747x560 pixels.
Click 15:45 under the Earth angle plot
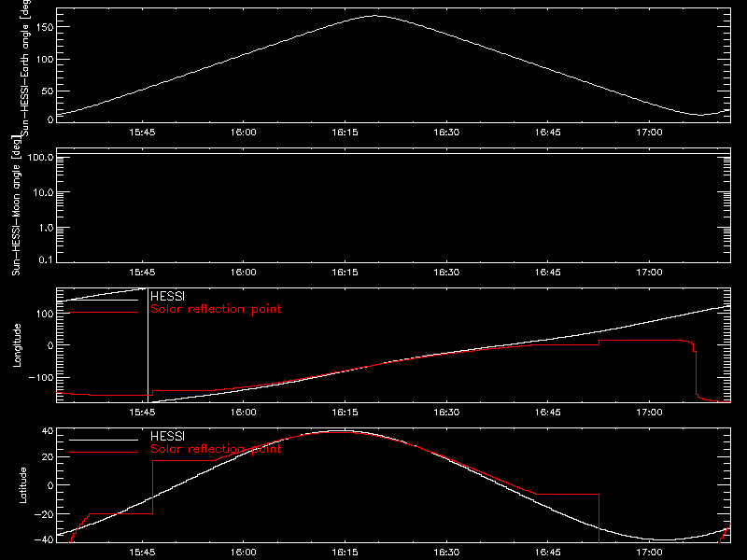[142, 132]
